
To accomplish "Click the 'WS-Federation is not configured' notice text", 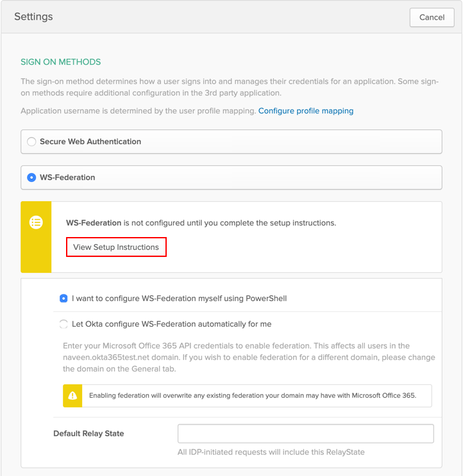I will tap(201, 223).
